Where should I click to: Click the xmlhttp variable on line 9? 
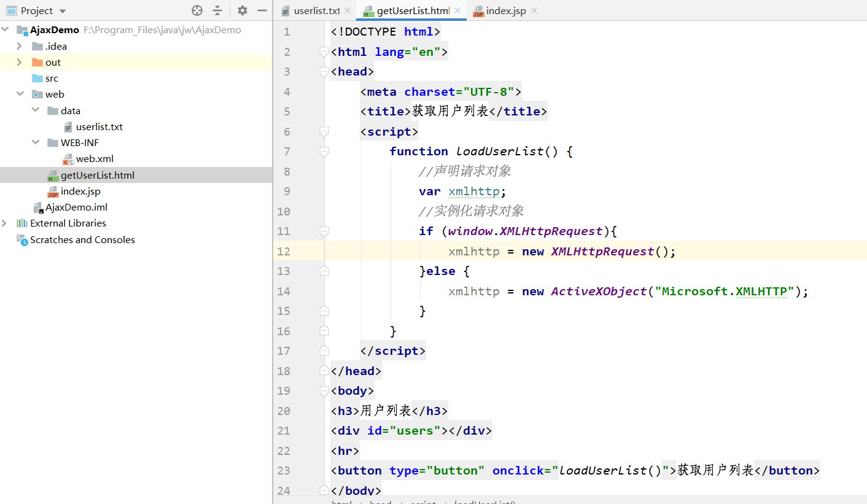point(473,192)
